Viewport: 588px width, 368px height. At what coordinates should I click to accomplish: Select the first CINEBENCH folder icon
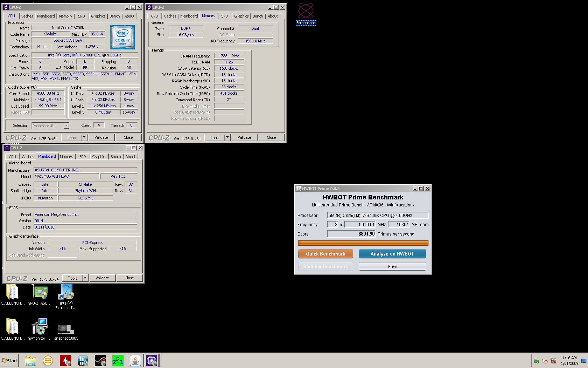click(x=13, y=295)
